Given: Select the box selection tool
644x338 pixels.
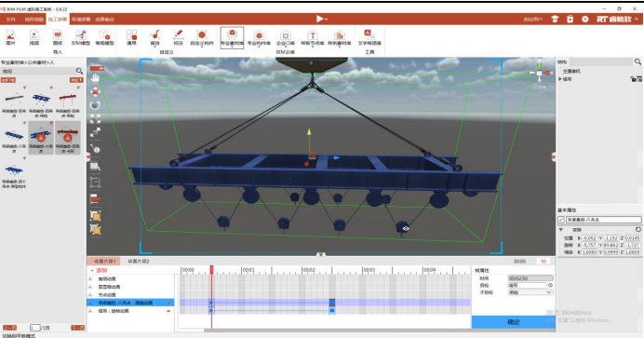Looking at the screenshot, I should 95,183.
